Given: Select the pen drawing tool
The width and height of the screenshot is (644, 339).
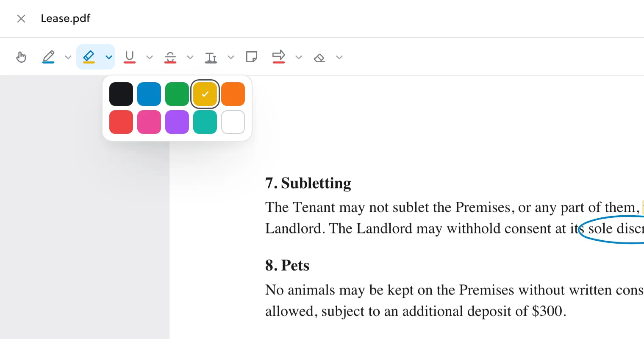Looking at the screenshot, I should [x=48, y=57].
